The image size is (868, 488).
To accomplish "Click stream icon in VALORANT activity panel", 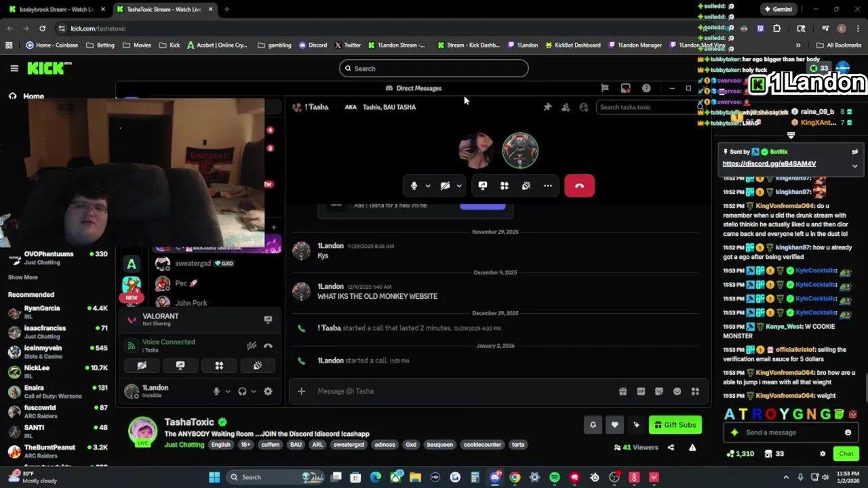I will point(268,319).
